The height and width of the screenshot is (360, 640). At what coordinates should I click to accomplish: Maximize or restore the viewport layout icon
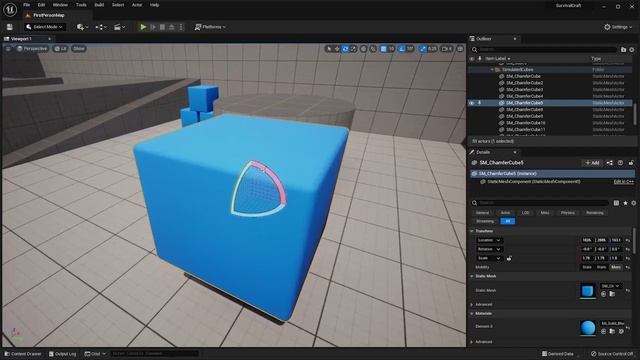[x=460, y=49]
